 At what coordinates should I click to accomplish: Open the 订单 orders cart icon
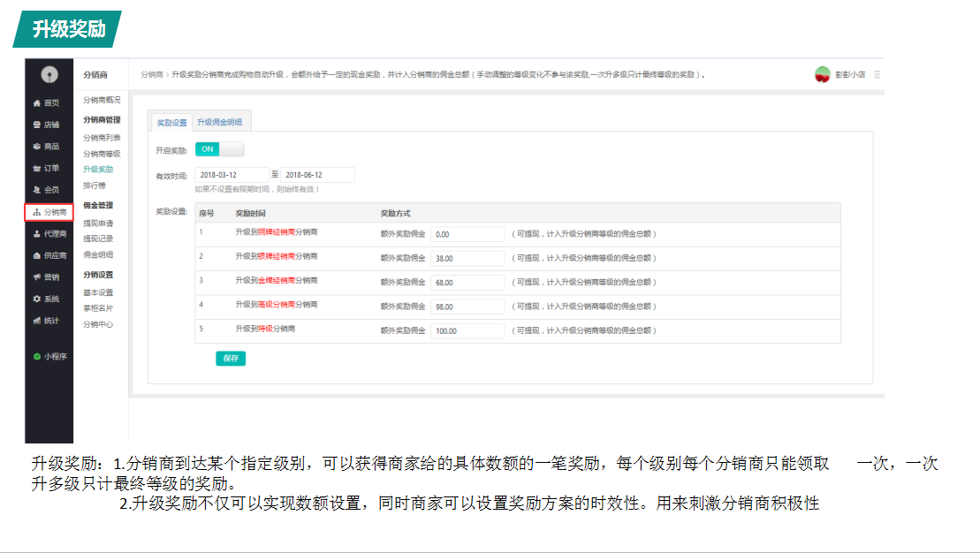pos(36,169)
